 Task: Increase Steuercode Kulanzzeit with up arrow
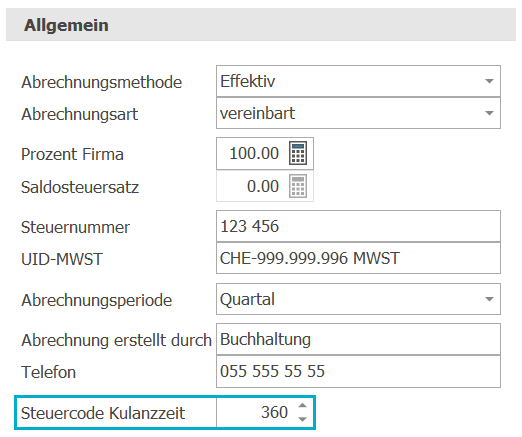coord(302,406)
